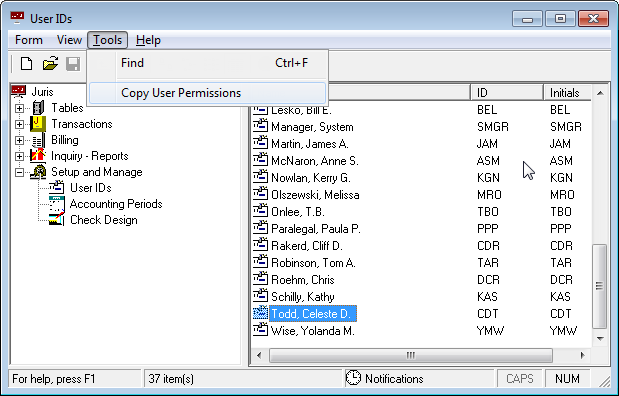The width and height of the screenshot is (619, 396).
Task: Click the user icon beside Robinson, Tom A.
Action: pos(260,262)
